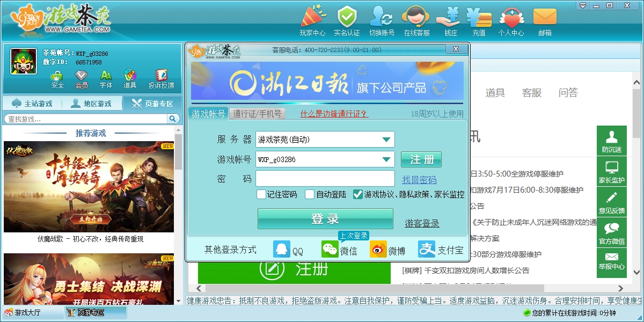Click the 会员 membership icon

coord(82,79)
